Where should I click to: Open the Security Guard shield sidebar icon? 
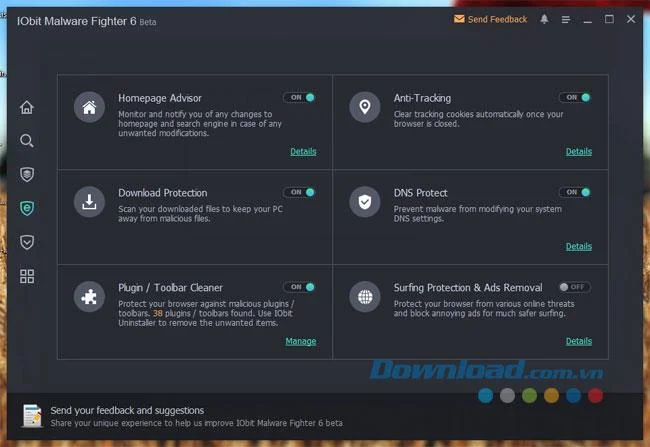(27, 175)
